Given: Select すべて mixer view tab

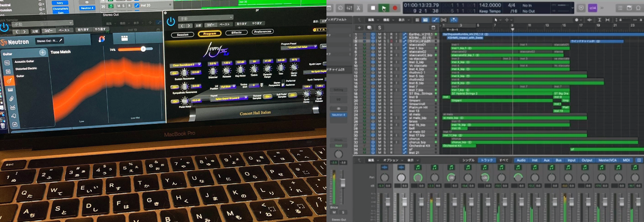Looking at the screenshot, I should click(504, 160).
